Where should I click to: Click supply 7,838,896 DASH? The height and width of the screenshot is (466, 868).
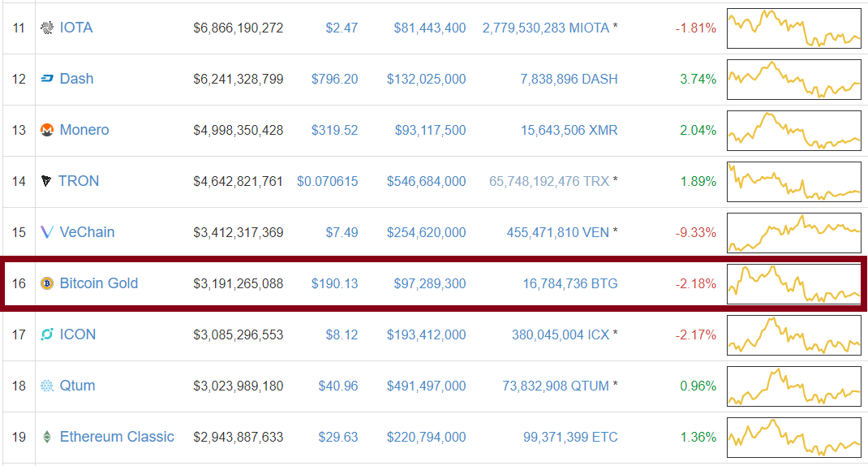click(x=569, y=80)
